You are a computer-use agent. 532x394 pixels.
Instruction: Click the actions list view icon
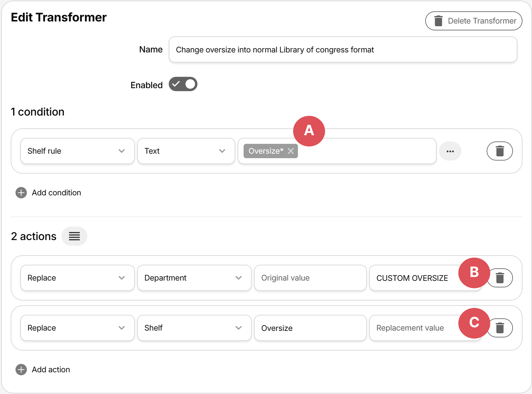pos(74,236)
